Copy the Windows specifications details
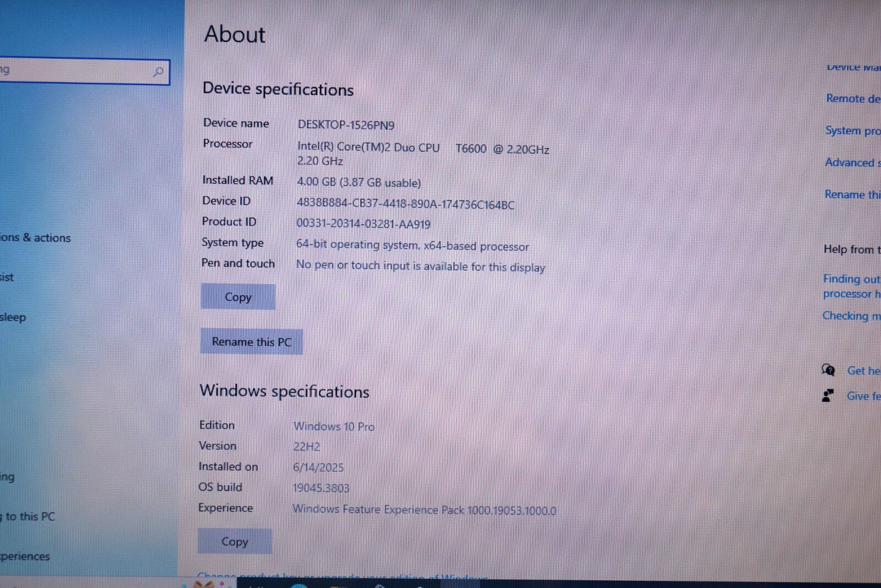 [235, 541]
